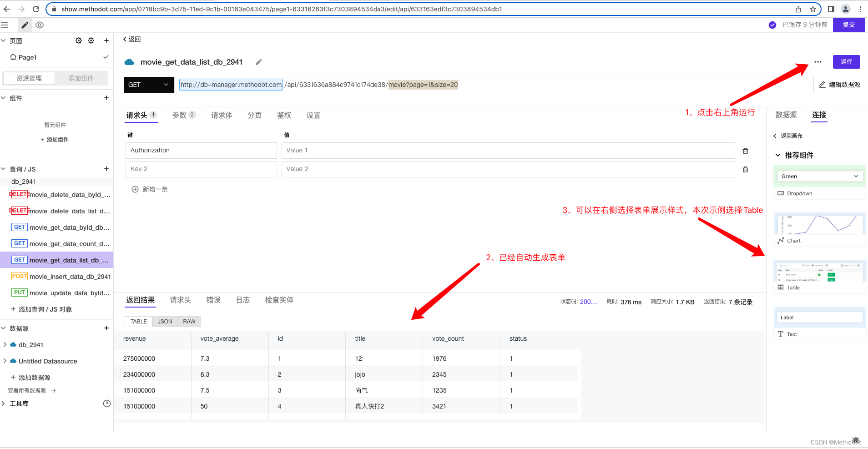Click 添加查询 / JS 对象
Image resolution: width=868 pixels, height=449 pixels.
[x=42, y=309]
